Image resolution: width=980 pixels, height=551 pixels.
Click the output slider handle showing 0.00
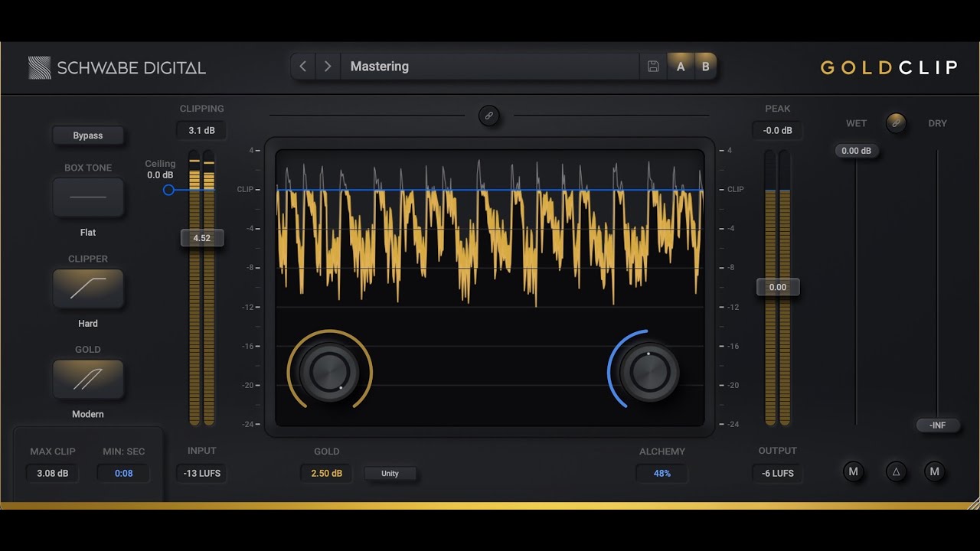(778, 287)
